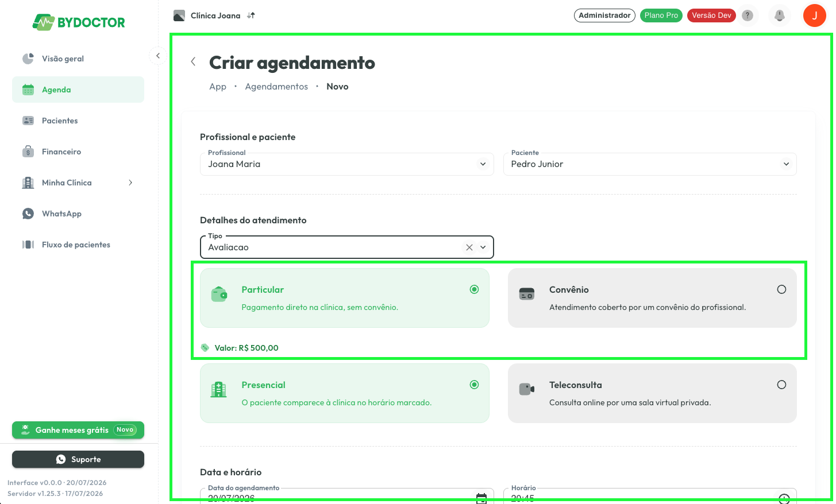
Task: Expand Minha Clínica submenu chevron
Action: 130,183
